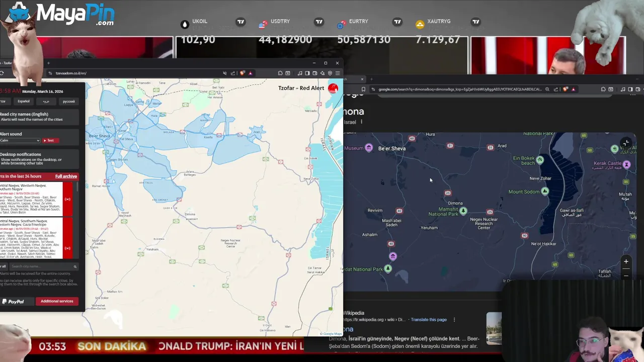This screenshot has height=362, width=644.
Task: Click the alert broadcast icon on Central Negev, Western Negev card
Action: (67, 199)
